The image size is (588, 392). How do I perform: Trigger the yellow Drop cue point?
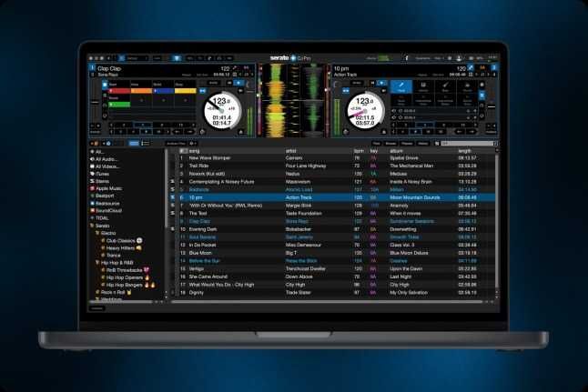point(186,91)
